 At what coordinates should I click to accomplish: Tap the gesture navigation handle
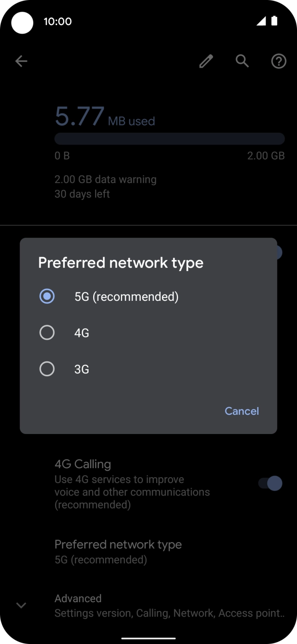(x=148, y=634)
